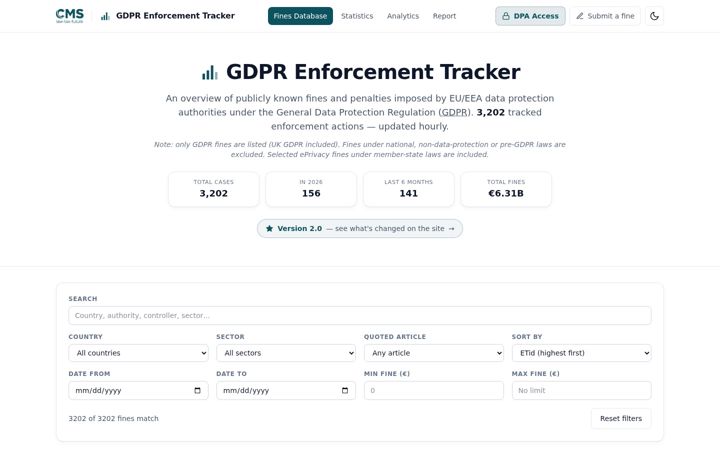Click the lock icon on DPA Access
This screenshot has height=450, width=720.
click(x=506, y=16)
